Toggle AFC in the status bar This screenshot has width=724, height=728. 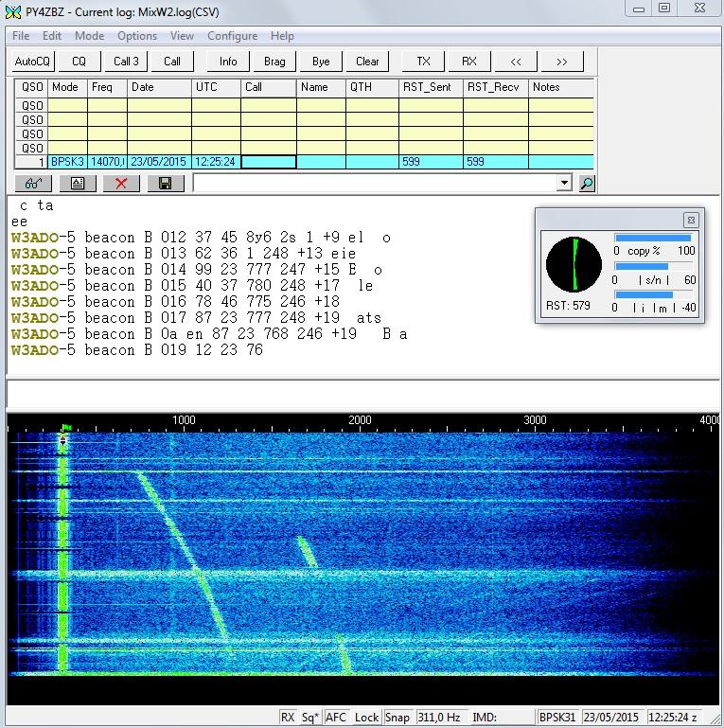pyautogui.click(x=336, y=718)
